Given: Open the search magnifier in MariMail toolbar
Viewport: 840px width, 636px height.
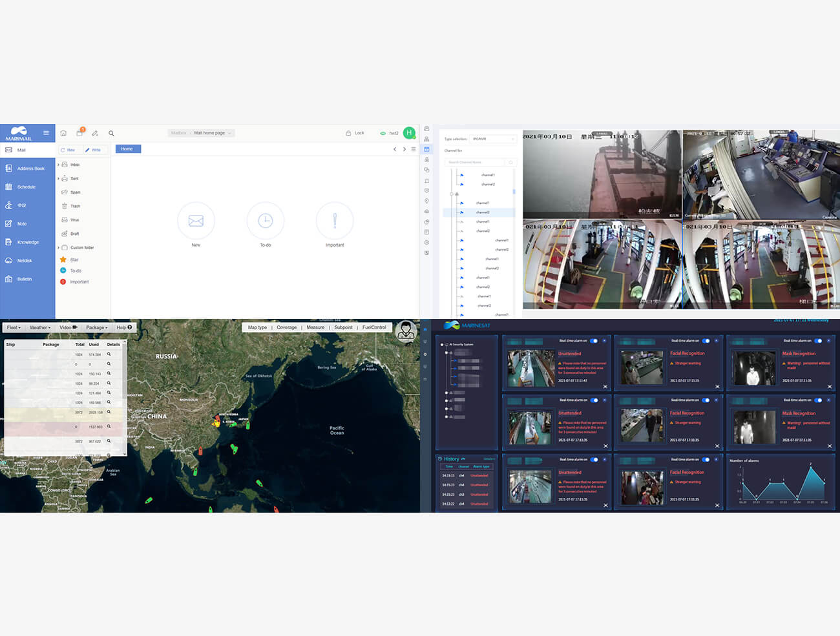Looking at the screenshot, I should [x=111, y=133].
